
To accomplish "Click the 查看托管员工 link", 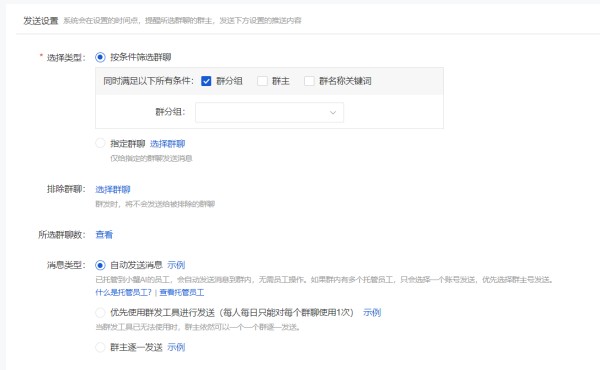I will (182, 293).
